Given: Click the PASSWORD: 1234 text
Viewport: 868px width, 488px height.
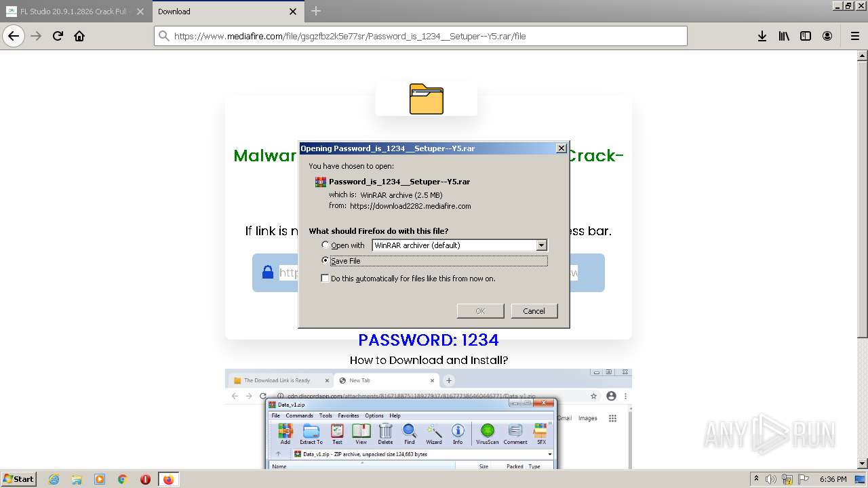Looking at the screenshot, I should click(429, 340).
